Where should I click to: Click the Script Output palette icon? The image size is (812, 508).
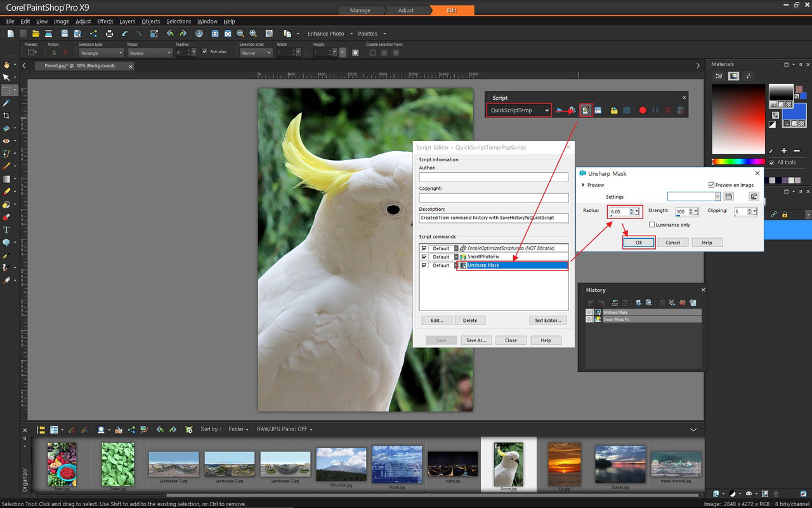click(x=598, y=110)
